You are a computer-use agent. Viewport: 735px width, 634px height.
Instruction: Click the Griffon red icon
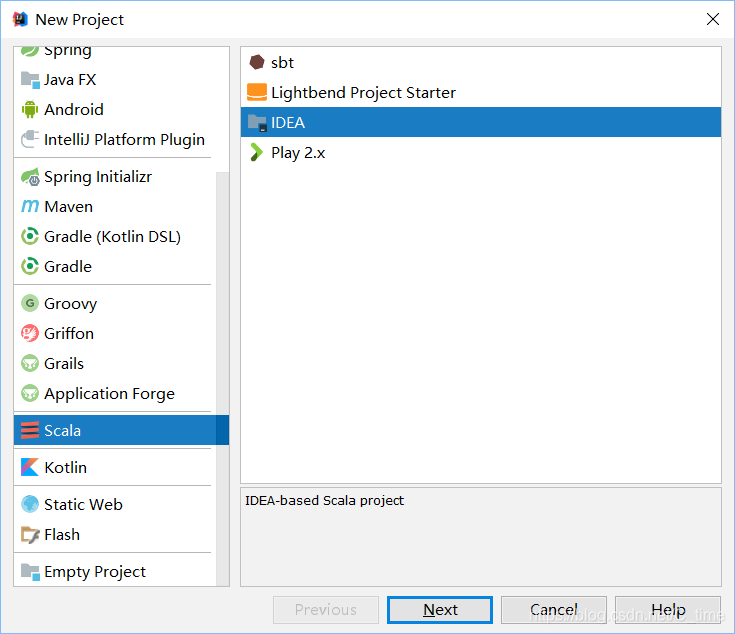[30, 334]
